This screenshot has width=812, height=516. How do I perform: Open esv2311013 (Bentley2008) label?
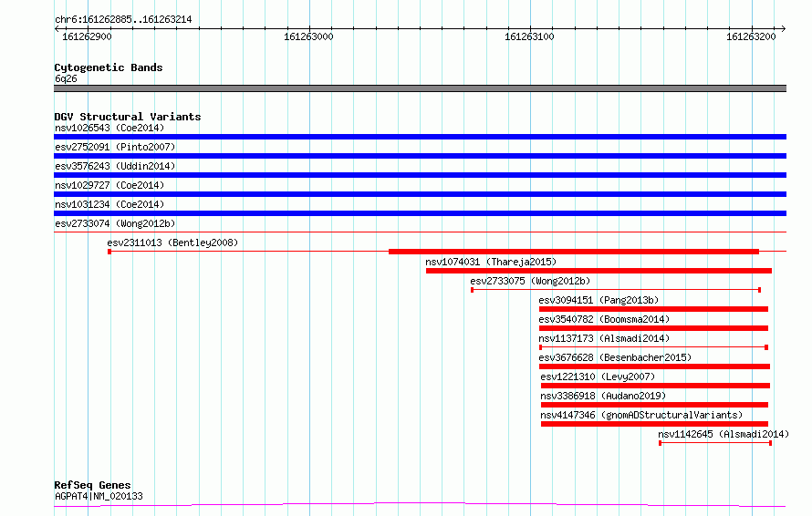point(172,243)
